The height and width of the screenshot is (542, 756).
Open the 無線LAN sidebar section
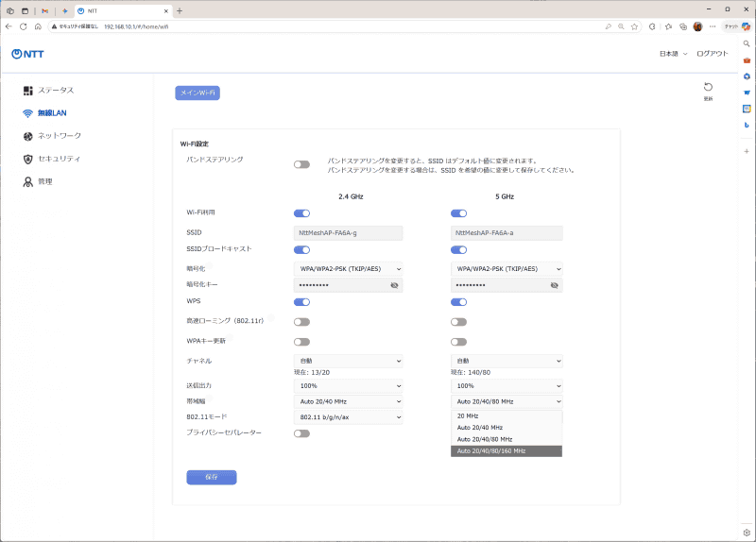[x=44, y=112]
